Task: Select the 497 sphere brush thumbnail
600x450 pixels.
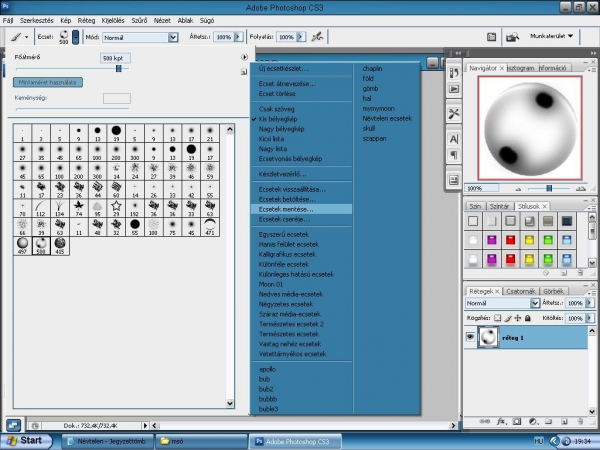Action: pyautogui.click(x=22, y=246)
